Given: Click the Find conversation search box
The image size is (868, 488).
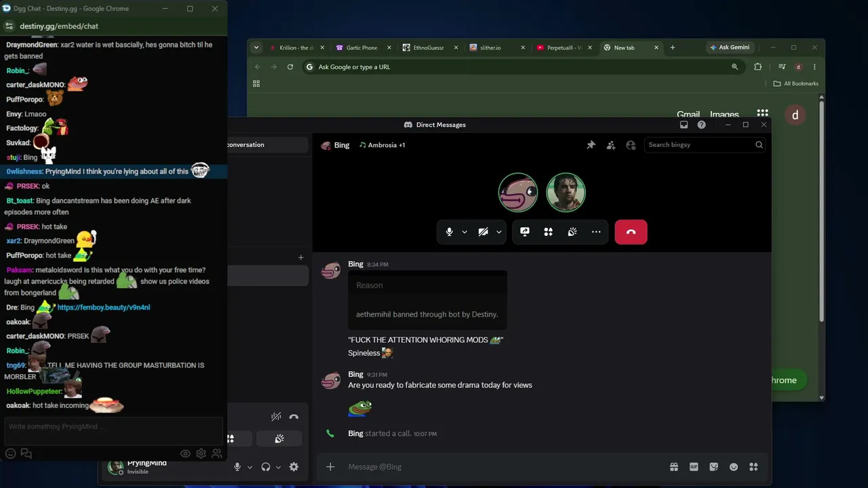Looking at the screenshot, I should click(267, 144).
